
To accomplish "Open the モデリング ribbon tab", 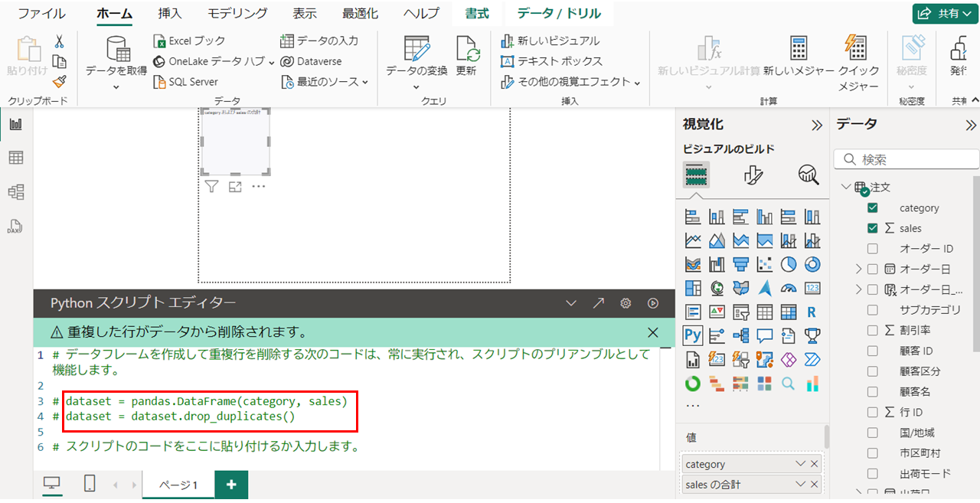I will [x=237, y=13].
